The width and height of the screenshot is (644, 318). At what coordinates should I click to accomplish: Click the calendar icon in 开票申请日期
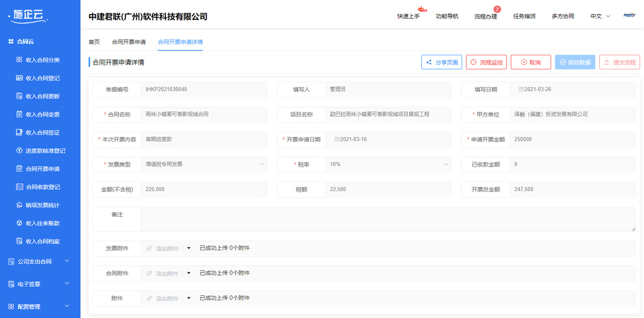pyautogui.click(x=337, y=139)
